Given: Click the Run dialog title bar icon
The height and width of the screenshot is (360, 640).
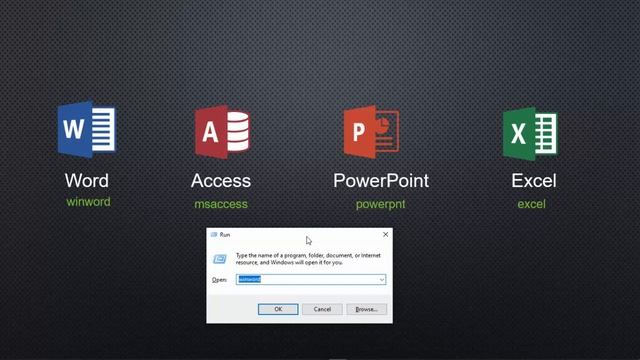Looking at the screenshot, I should click(214, 235).
